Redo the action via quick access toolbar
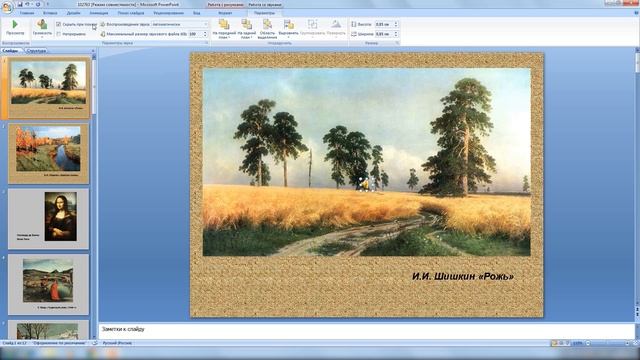 [x=38, y=4]
